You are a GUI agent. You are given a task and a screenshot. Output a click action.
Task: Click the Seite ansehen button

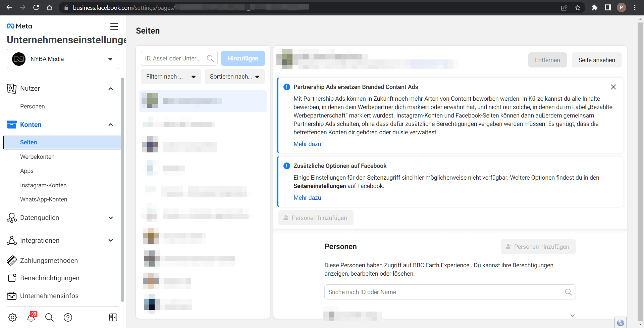(x=597, y=60)
